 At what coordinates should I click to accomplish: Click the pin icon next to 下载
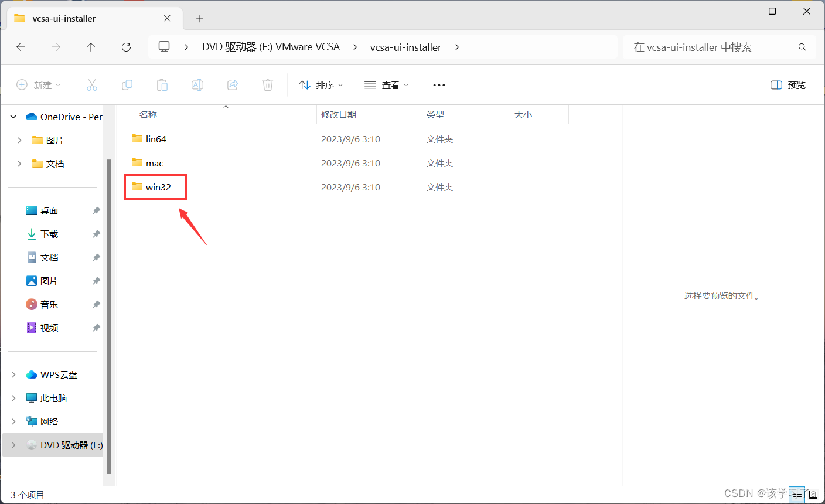click(x=96, y=234)
